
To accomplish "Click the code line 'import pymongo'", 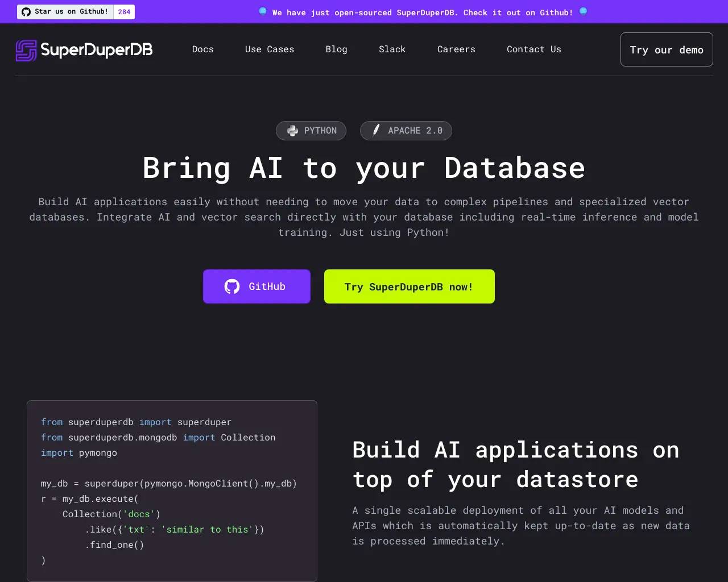I will click(x=79, y=453).
